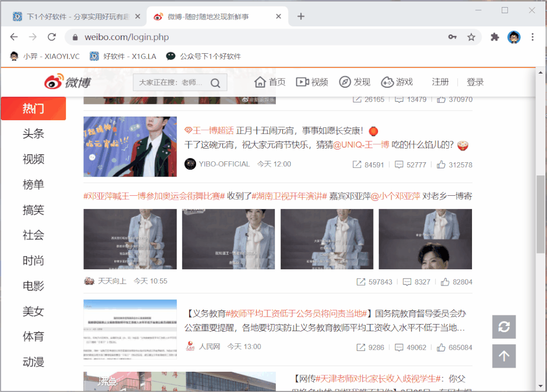
Task: Select 体育 in left sidebar
Action: click(x=33, y=337)
